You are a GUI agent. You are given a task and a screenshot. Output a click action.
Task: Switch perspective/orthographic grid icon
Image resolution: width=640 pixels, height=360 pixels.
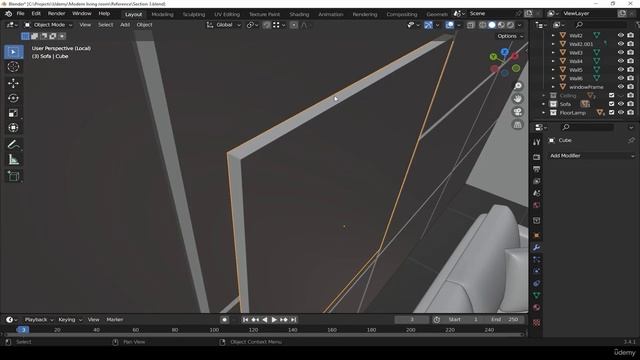[518, 124]
